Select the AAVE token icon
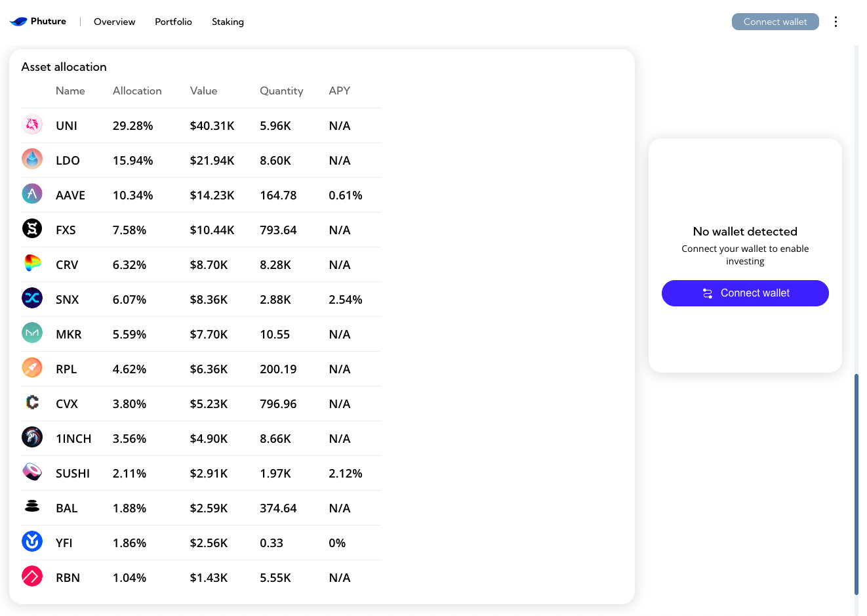The height and width of the screenshot is (616, 867). (x=32, y=194)
